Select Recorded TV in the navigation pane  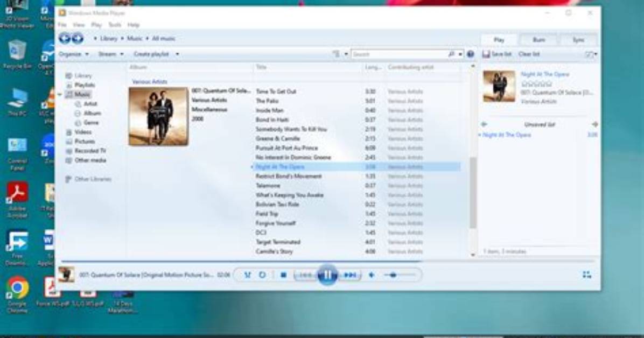tap(90, 151)
